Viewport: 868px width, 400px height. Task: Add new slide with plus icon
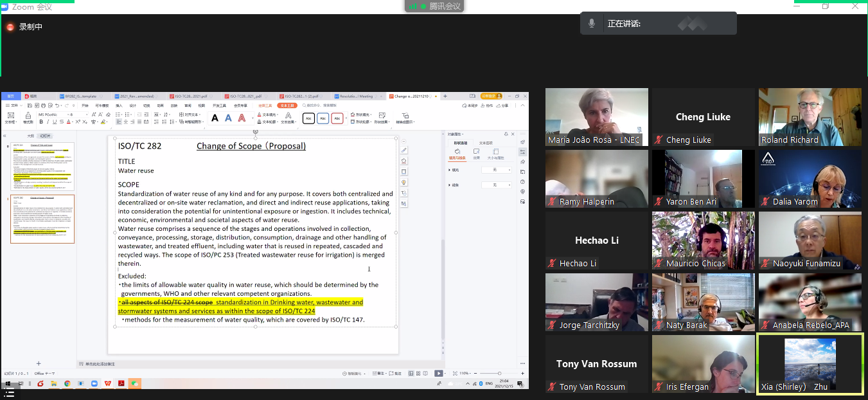(x=39, y=363)
